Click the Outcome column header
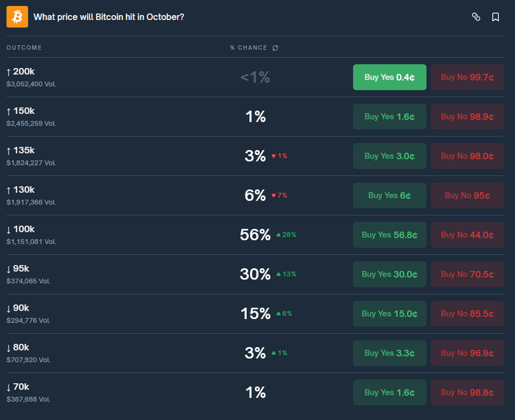515x420 pixels. (x=24, y=48)
